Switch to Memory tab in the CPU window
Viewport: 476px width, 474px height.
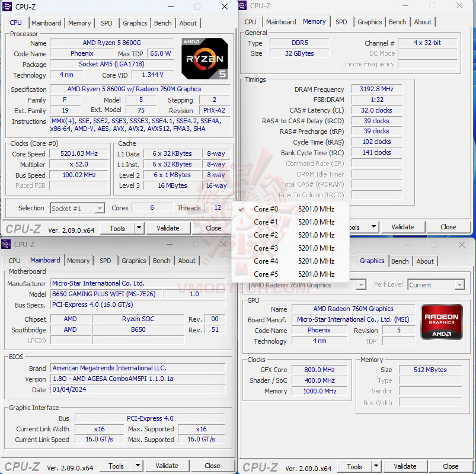(79, 23)
